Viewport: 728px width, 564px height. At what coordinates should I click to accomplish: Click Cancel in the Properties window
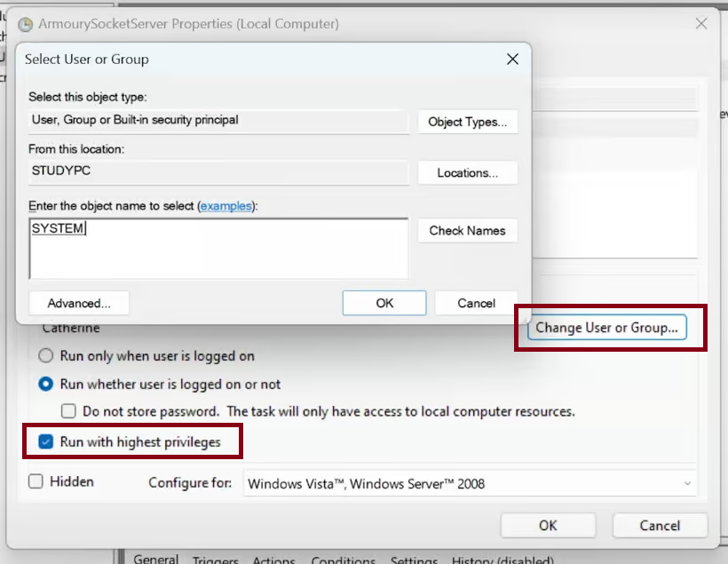[x=660, y=526]
